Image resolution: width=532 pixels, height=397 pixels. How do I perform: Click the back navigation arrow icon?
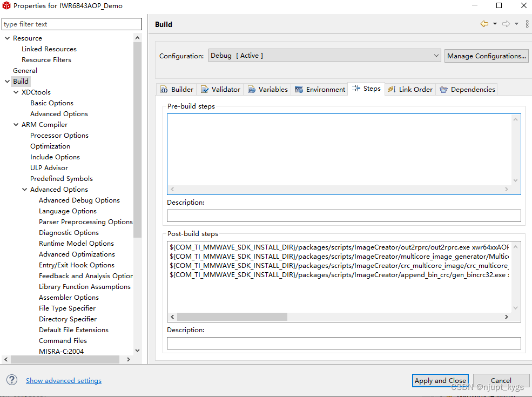(484, 24)
